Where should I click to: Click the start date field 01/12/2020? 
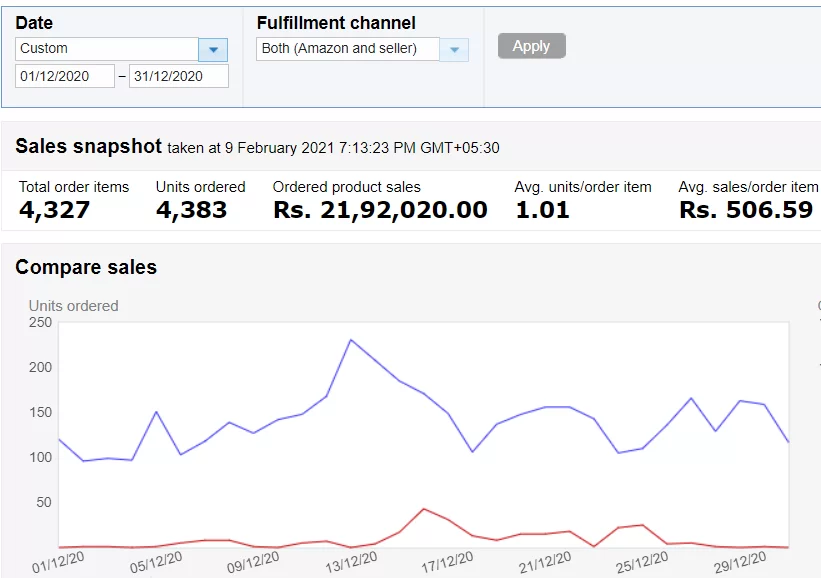click(65, 76)
